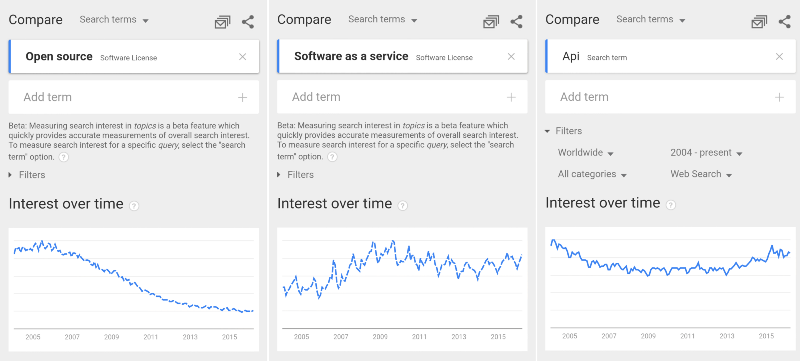Click the embed/subscribe icon in the Open source panel

(222, 22)
